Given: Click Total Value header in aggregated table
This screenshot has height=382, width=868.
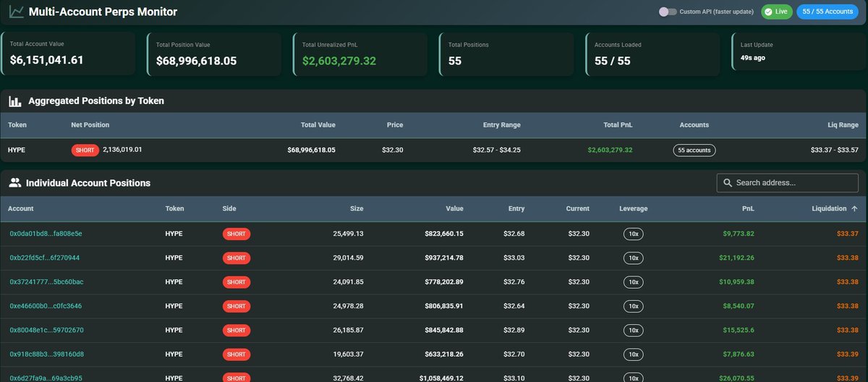Looking at the screenshot, I should coord(318,125).
